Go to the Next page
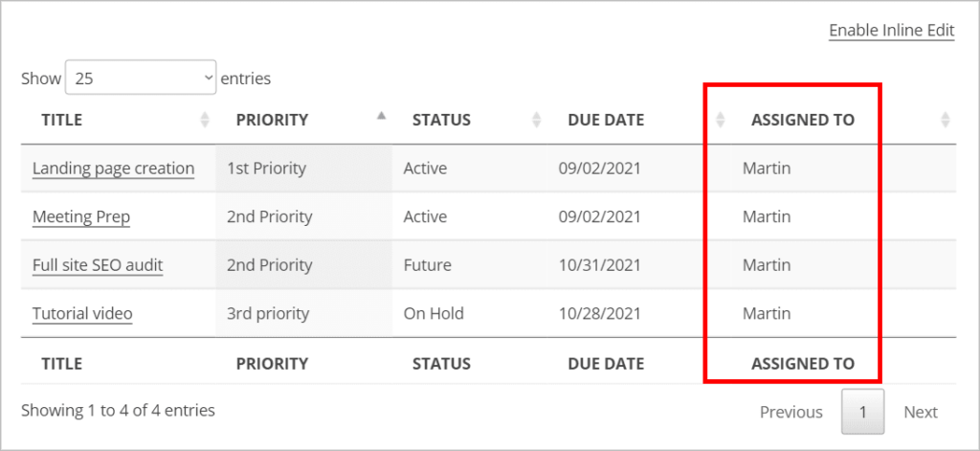Viewport: 980px width, 451px height. point(921,412)
